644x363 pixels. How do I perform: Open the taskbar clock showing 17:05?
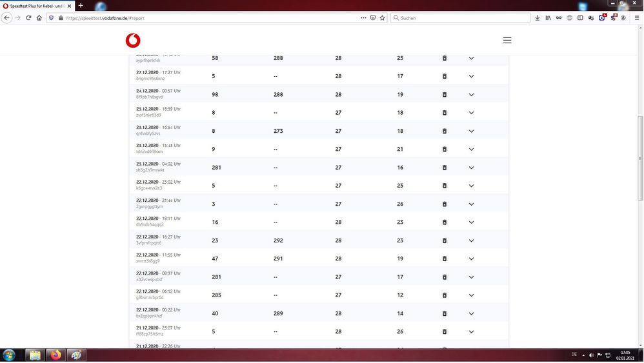pyautogui.click(x=625, y=355)
